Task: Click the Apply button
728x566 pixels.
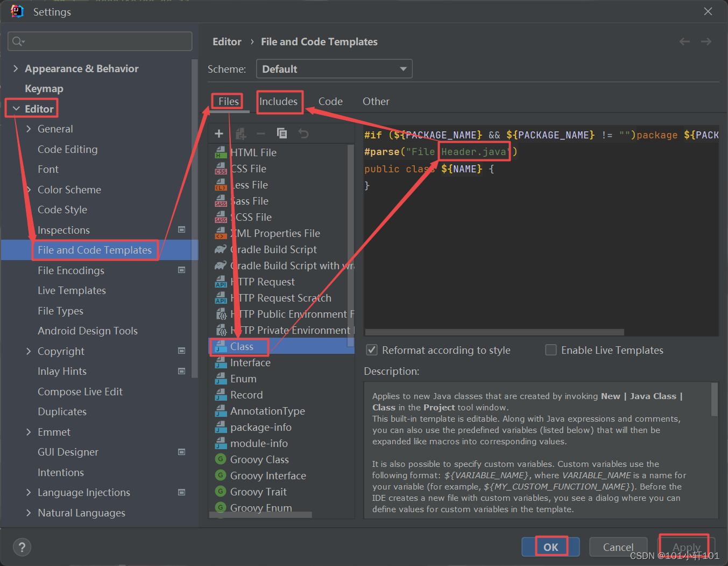Action: 687,547
